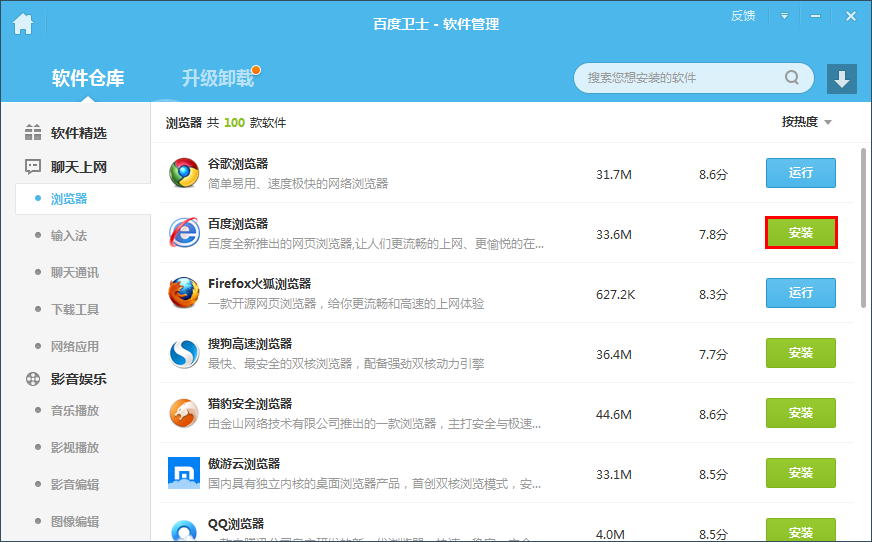The width and height of the screenshot is (872, 542).
Task: Click the 搜狗高速浏览器 icon
Action: pos(184,353)
